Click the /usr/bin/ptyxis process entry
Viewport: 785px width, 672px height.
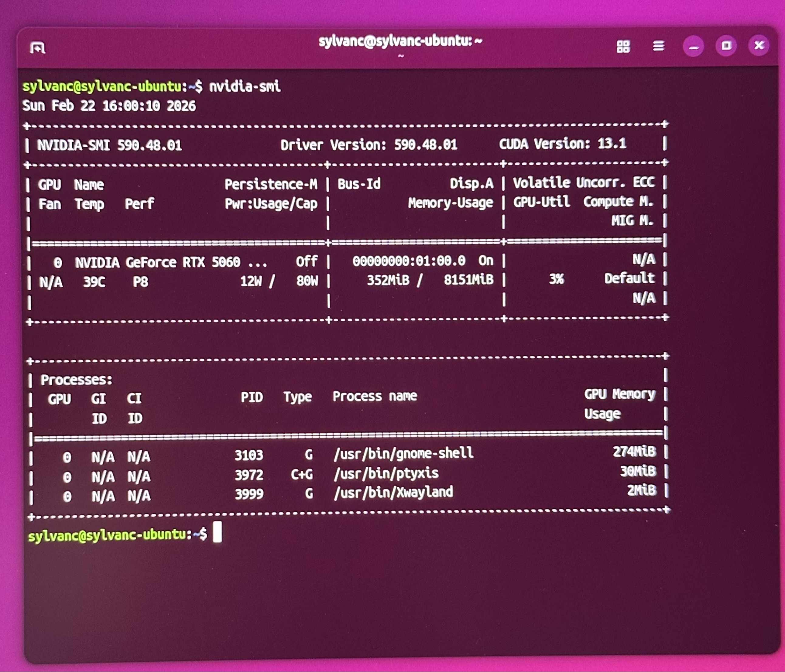[386, 473]
